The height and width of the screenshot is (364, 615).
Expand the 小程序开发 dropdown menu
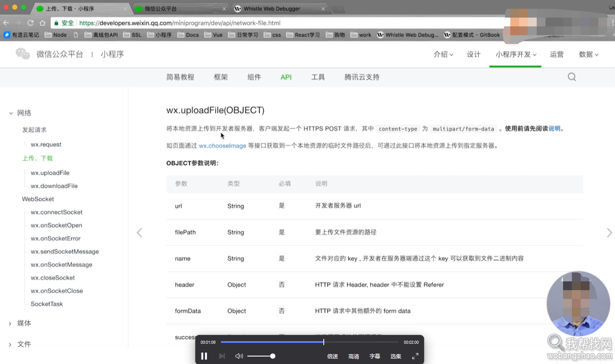(x=516, y=54)
